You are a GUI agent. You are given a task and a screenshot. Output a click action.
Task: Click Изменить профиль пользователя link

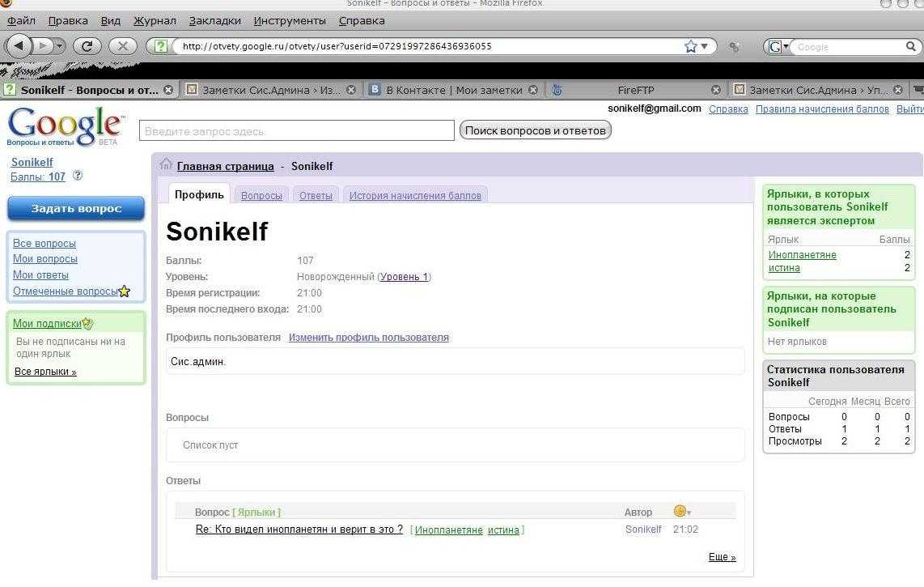click(369, 338)
